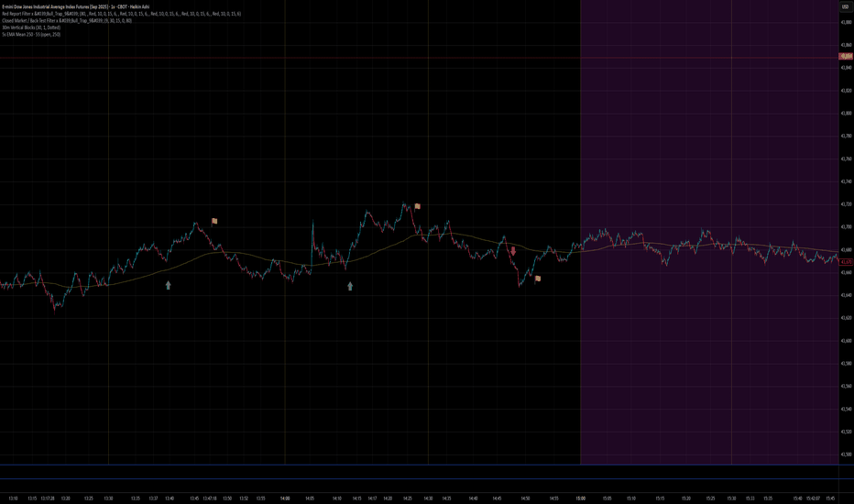Click the orange flag below the 14:50 low
Image resolution: width=854 pixels, height=504 pixels.
(x=538, y=279)
